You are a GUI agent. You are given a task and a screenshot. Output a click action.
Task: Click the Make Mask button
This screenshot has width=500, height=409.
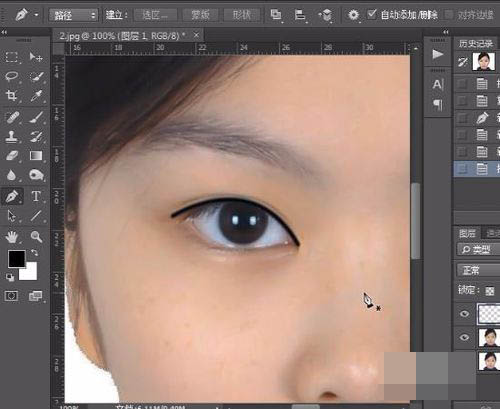point(200,15)
